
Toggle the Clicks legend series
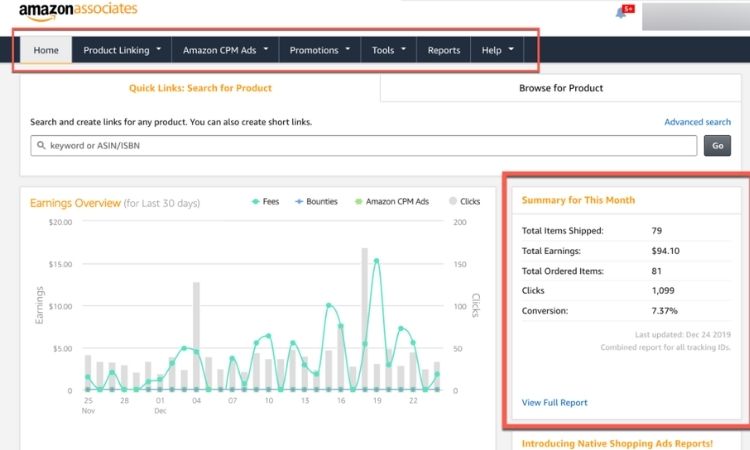[x=464, y=201]
